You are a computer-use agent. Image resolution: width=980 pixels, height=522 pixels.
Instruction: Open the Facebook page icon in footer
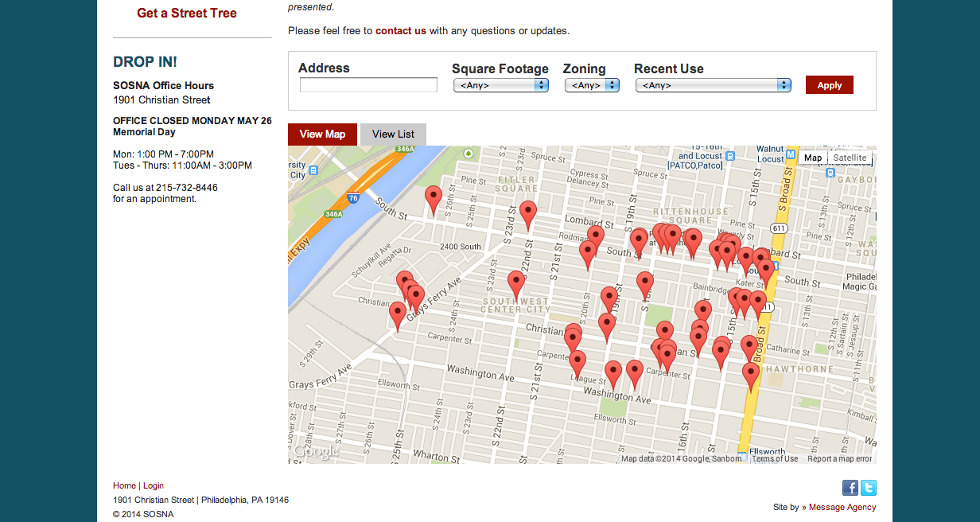[x=850, y=488]
